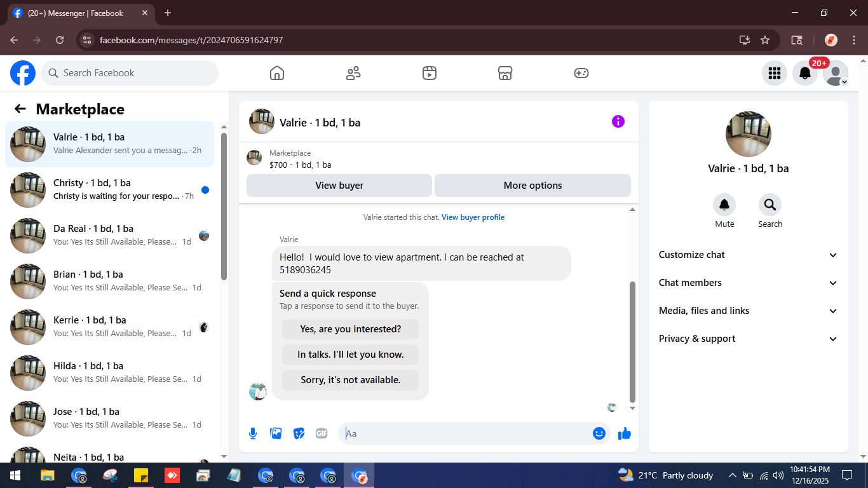868x488 pixels.
Task: Open the Kerrie conversation
Action: click(109, 327)
